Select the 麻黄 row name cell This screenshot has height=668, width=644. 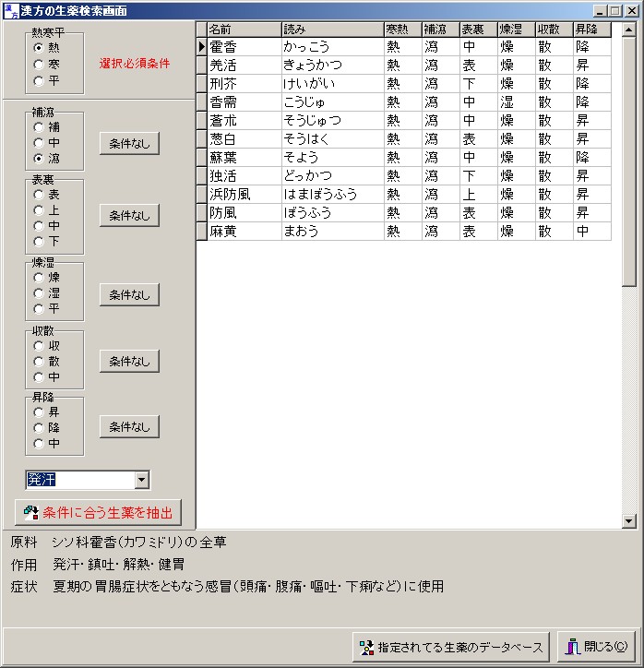(x=244, y=232)
